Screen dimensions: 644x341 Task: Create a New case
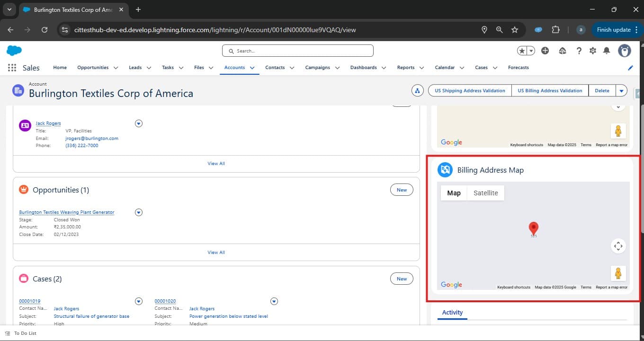[x=402, y=279]
